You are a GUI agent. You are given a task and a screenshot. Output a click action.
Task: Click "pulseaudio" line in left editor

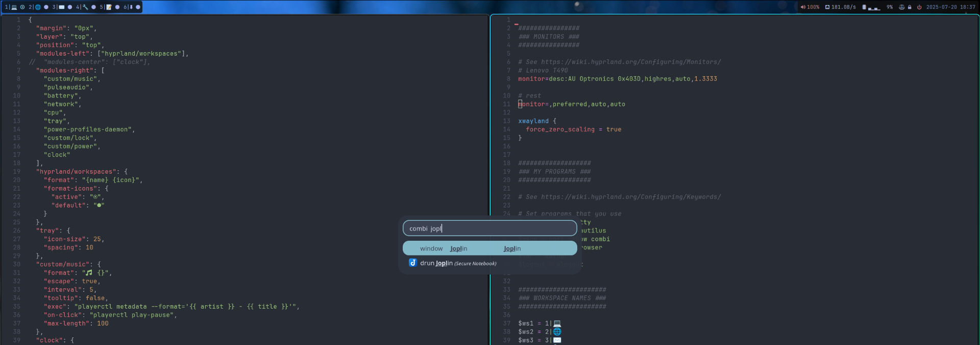tap(68, 87)
